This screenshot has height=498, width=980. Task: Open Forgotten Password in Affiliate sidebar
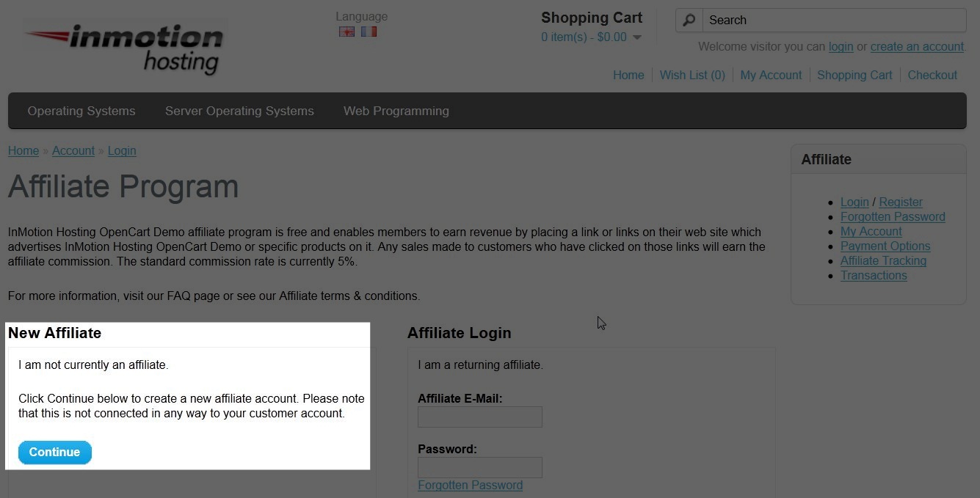(x=893, y=216)
